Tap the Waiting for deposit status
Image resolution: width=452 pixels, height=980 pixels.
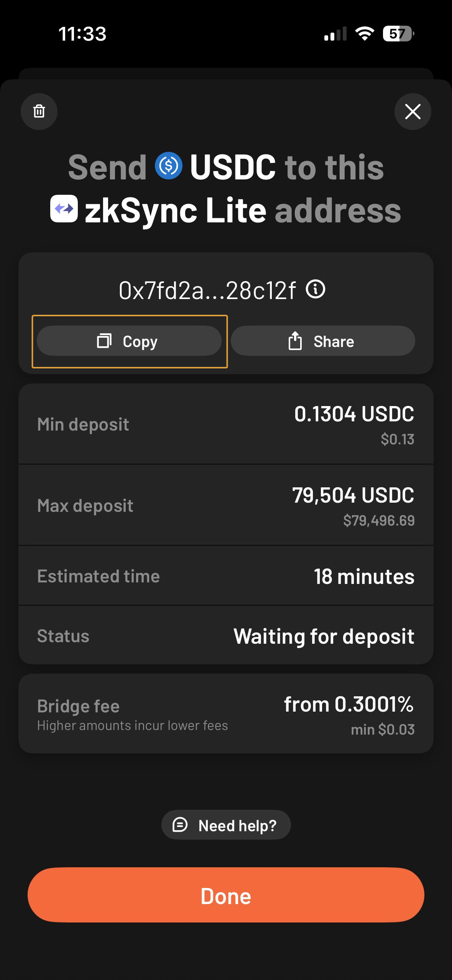pyautogui.click(x=324, y=636)
